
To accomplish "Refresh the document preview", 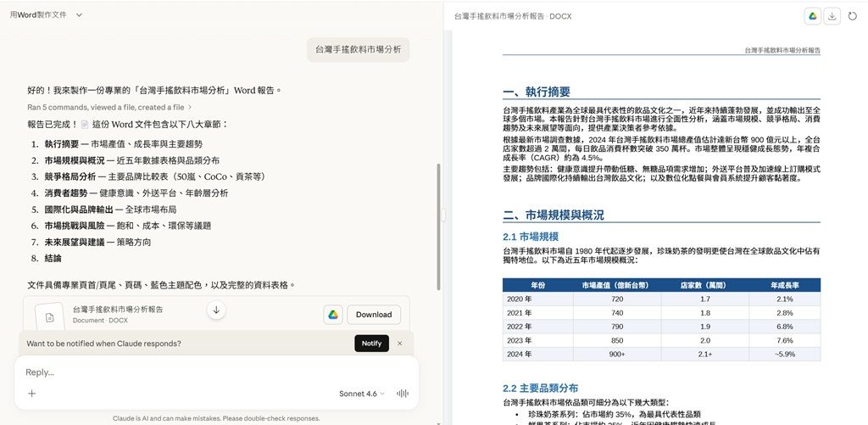I will (x=853, y=16).
